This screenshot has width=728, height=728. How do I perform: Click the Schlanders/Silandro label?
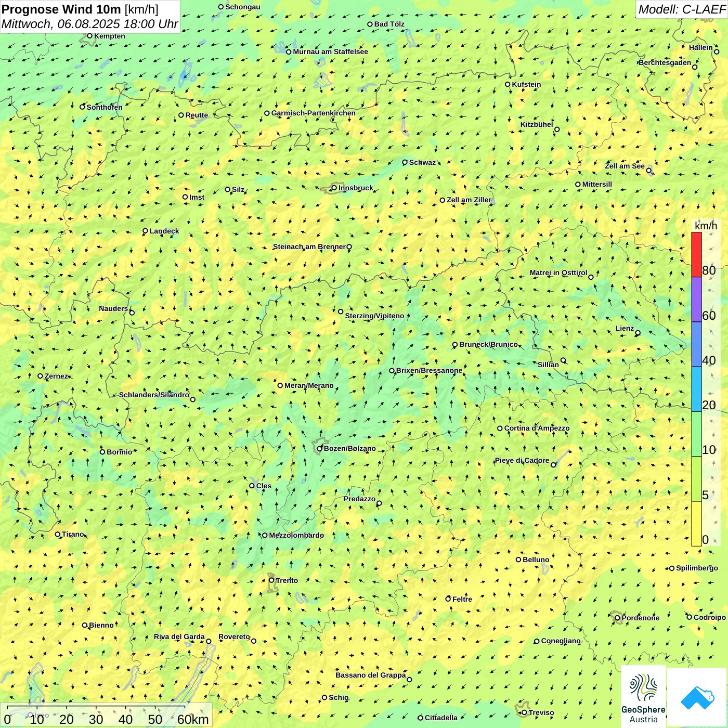[x=154, y=395]
